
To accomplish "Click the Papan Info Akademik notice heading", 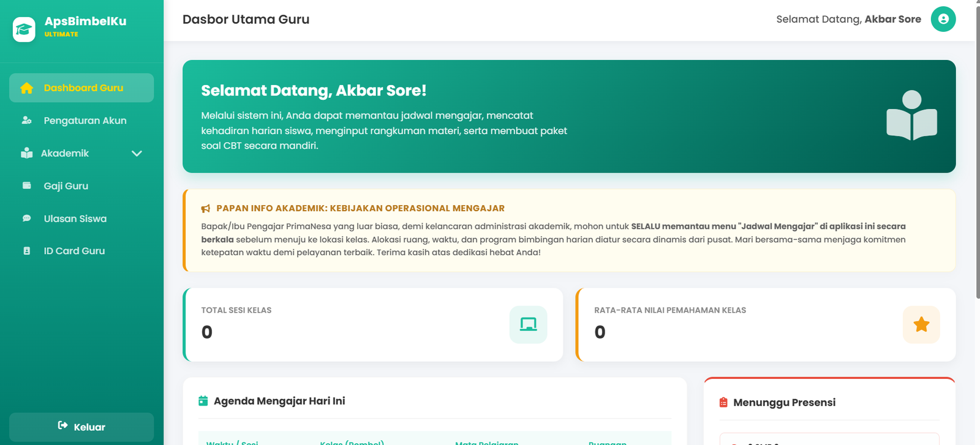I will coord(360,208).
